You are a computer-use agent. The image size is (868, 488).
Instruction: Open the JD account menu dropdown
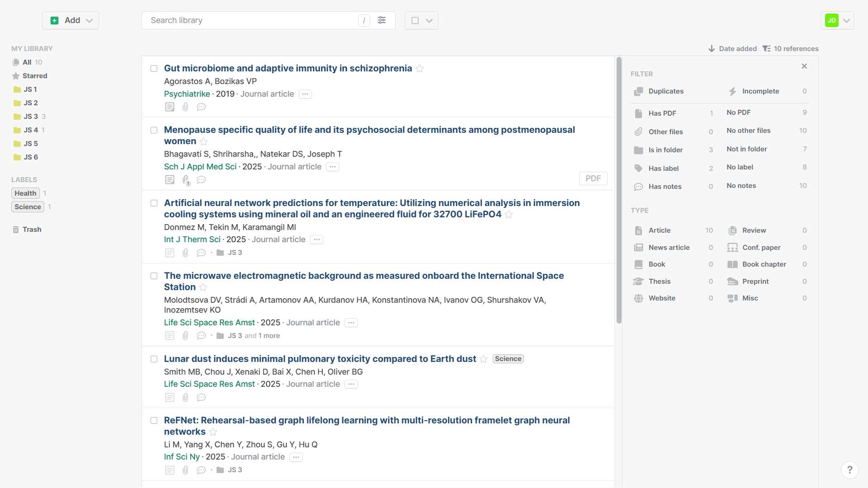pyautogui.click(x=846, y=21)
